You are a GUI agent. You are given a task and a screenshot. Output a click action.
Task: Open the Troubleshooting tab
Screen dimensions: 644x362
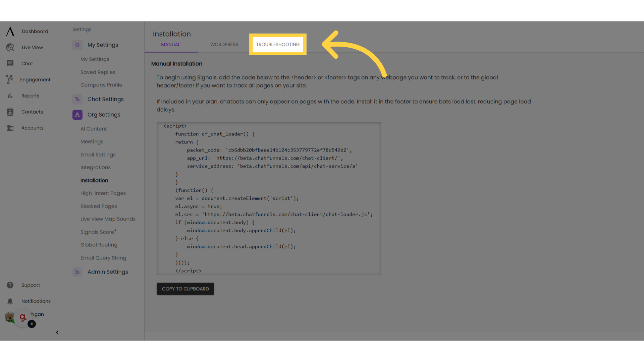tap(278, 44)
